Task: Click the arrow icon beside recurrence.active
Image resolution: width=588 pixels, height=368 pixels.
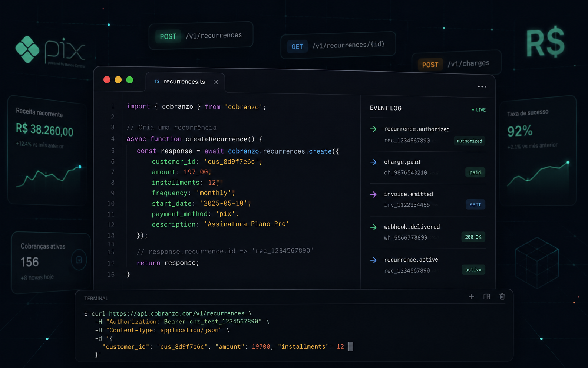Action: (x=373, y=260)
